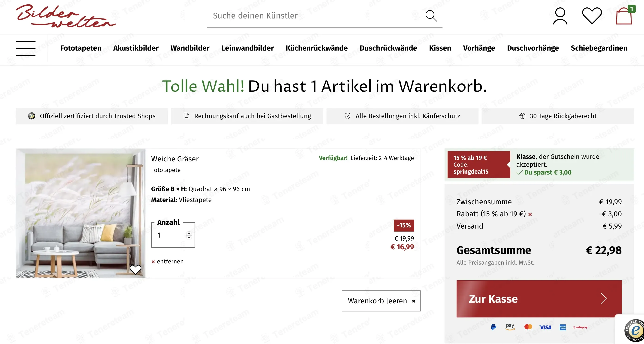Click Zur Kasse checkout button
This screenshot has height=344, width=644.
click(539, 299)
